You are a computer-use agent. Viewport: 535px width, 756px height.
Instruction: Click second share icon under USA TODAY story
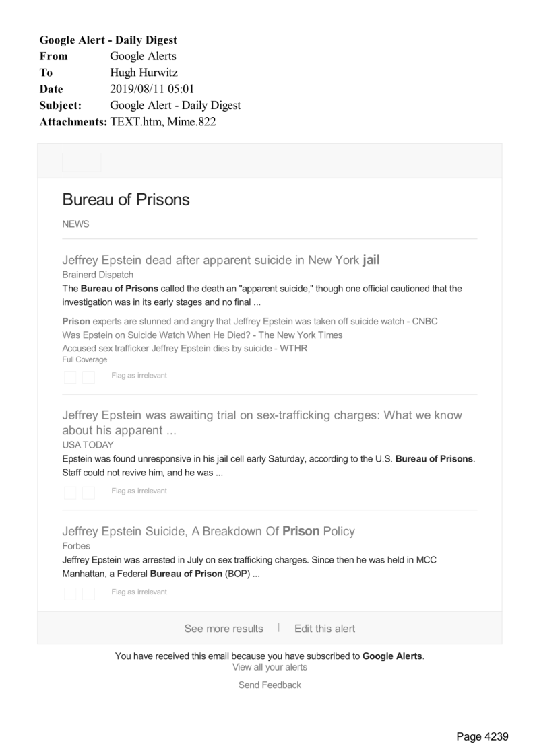(88, 492)
